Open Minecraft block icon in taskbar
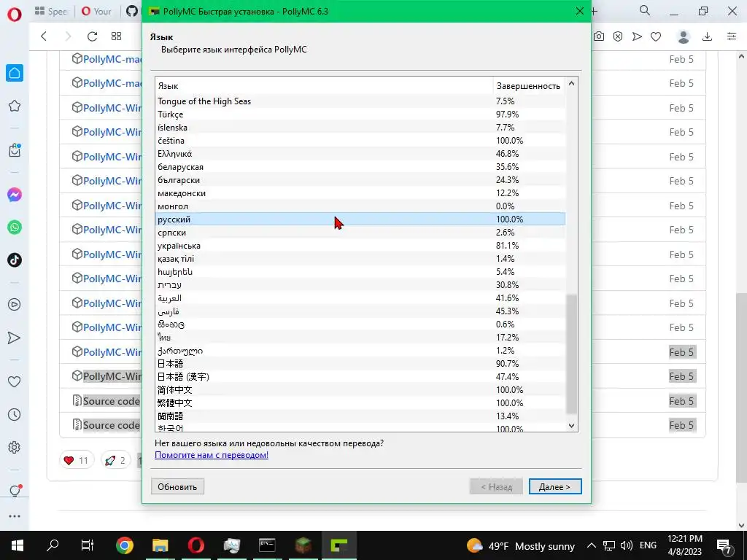The height and width of the screenshot is (560, 747). (303, 545)
